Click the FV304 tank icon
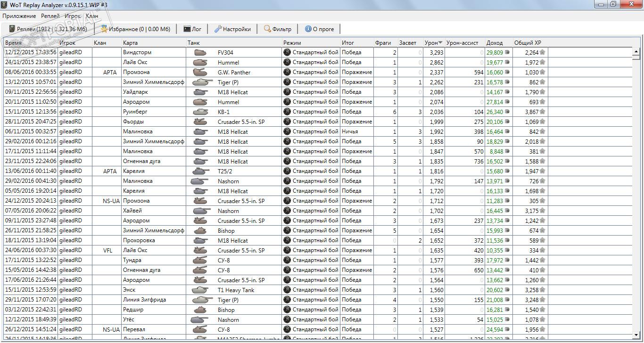644x343 pixels. coord(200,53)
